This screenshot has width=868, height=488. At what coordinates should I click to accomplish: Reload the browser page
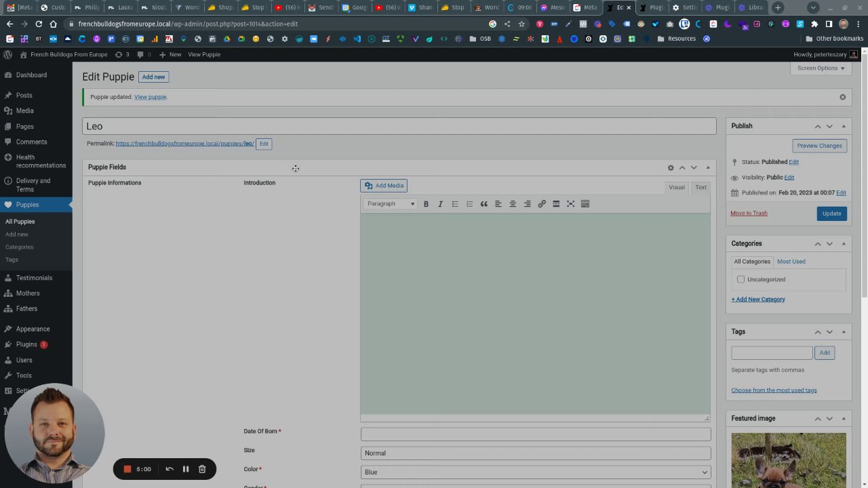tap(39, 24)
